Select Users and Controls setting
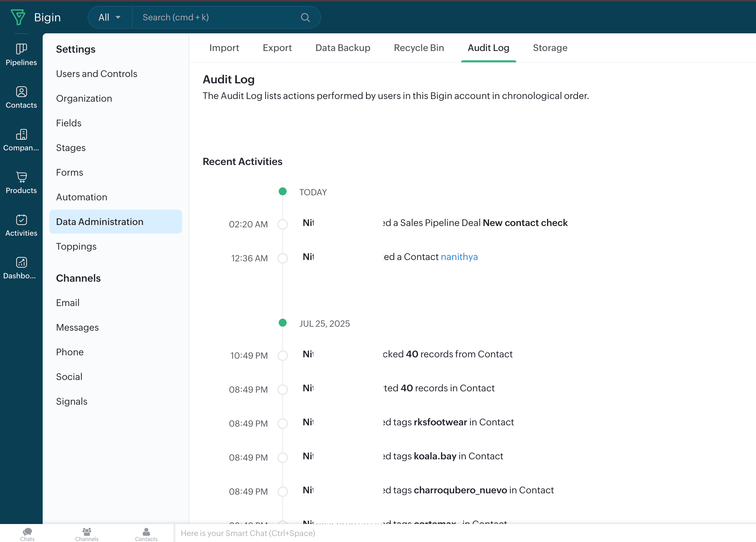The width and height of the screenshot is (756, 542). [97, 74]
